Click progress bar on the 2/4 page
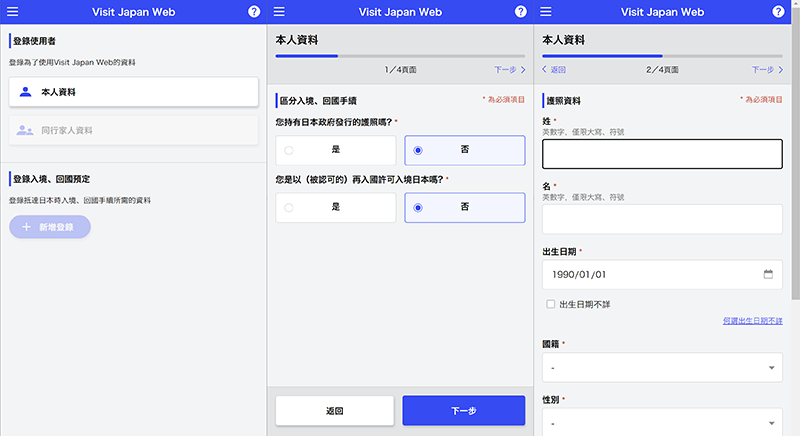 [x=662, y=56]
